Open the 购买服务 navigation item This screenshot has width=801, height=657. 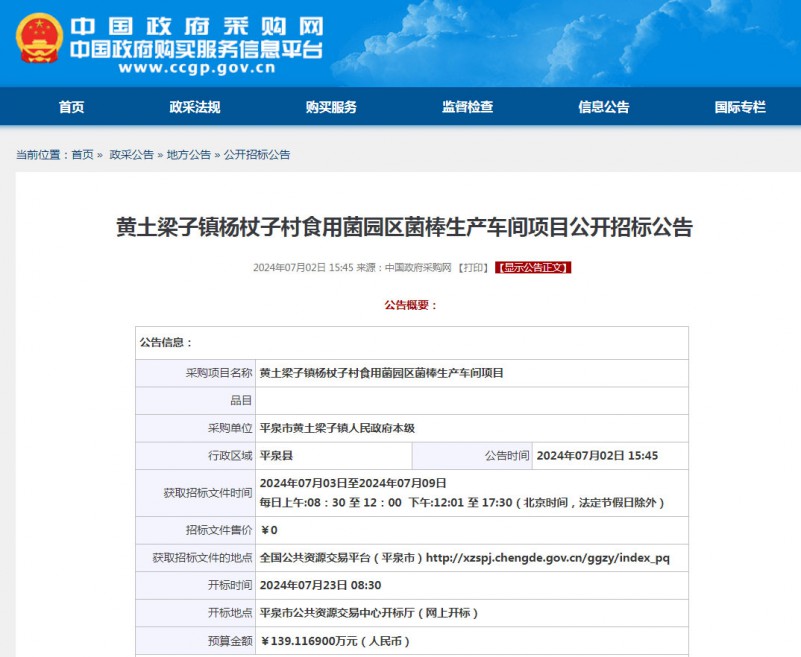click(331, 107)
